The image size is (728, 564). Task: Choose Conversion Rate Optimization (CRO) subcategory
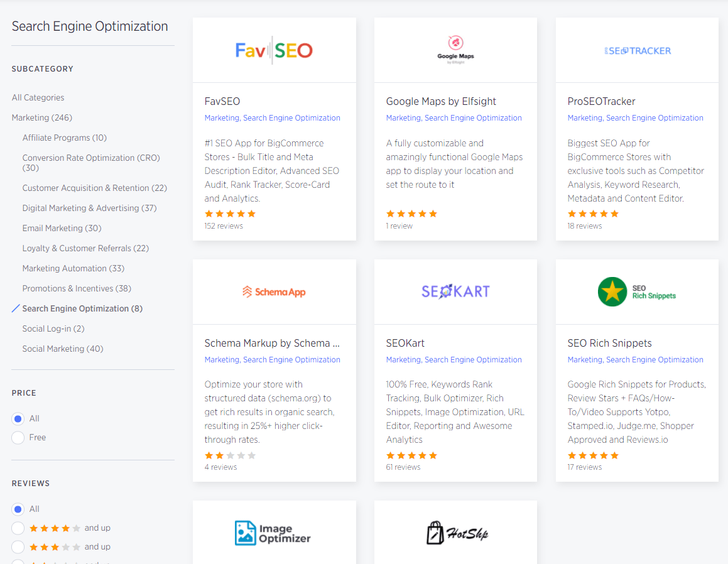pos(91,163)
